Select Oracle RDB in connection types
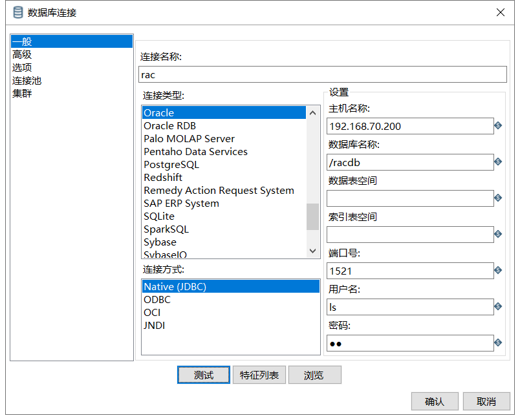 (224, 126)
